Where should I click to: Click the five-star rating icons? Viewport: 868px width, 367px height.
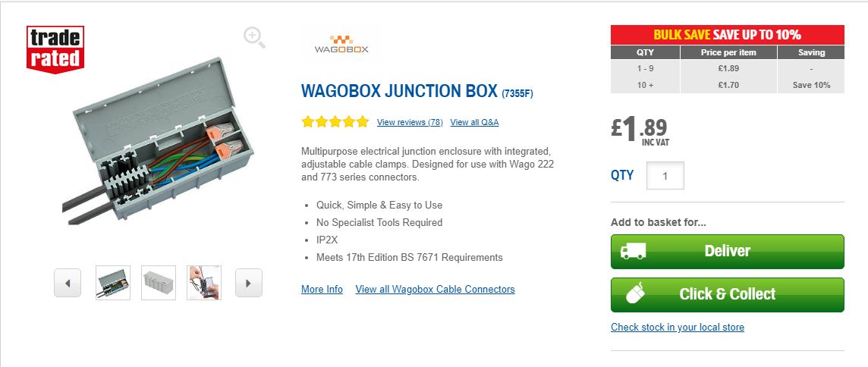pos(335,122)
